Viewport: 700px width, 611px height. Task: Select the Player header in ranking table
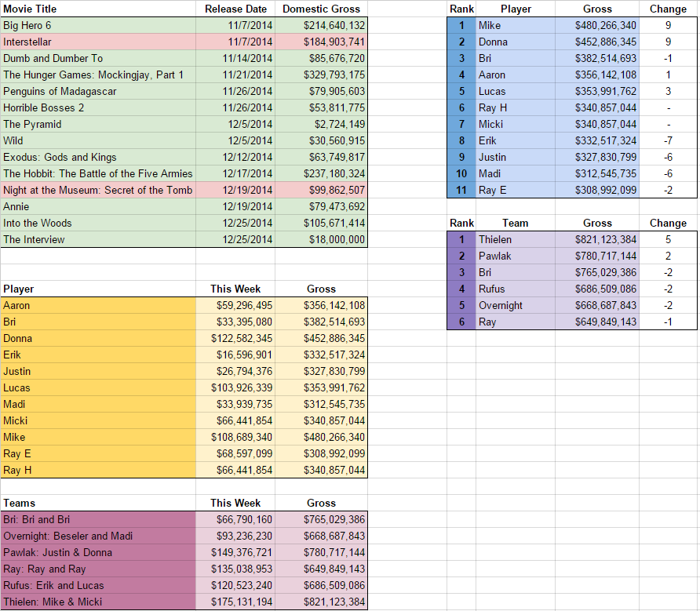pos(515,9)
